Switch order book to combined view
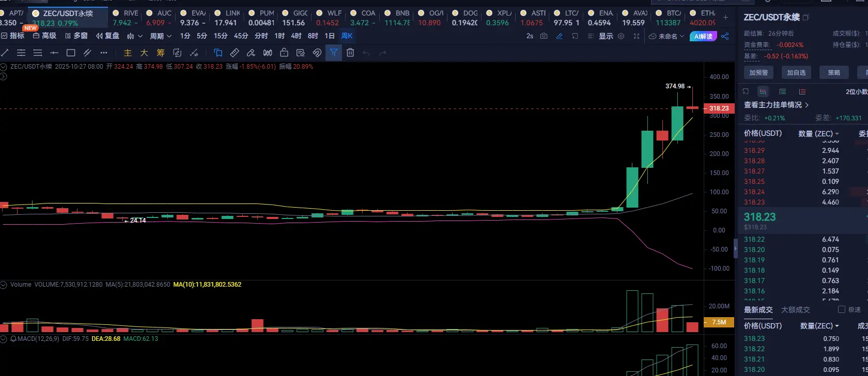Screen dimensions: 868x376 pos(763,92)
